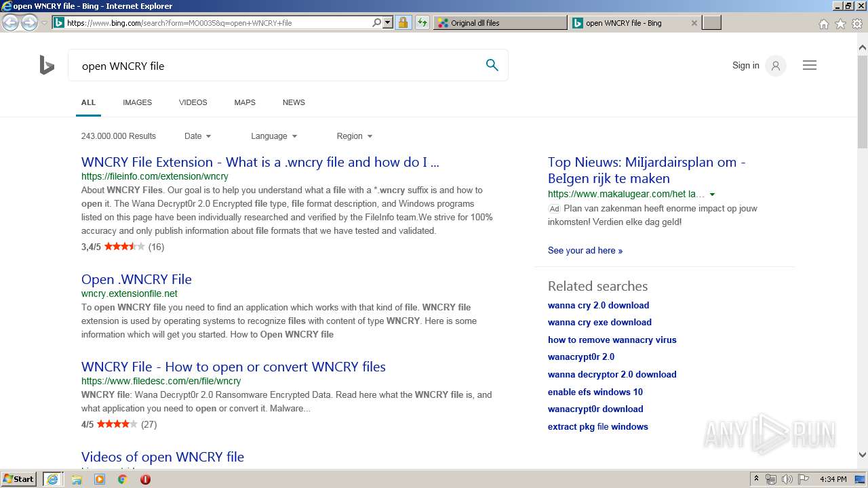Viewport: 868px width, 488px height.
Task: Open the recent pages dropdown next to Forward
Action: click(x=44, y=22)
